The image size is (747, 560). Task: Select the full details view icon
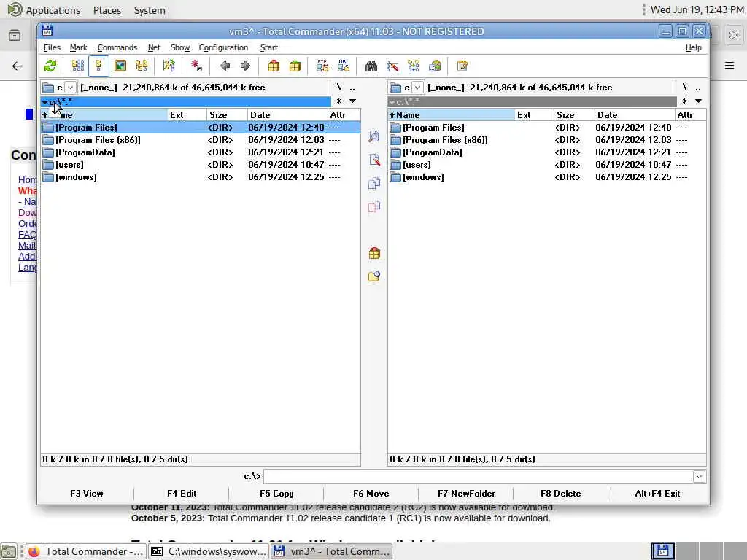click(98, 66)
